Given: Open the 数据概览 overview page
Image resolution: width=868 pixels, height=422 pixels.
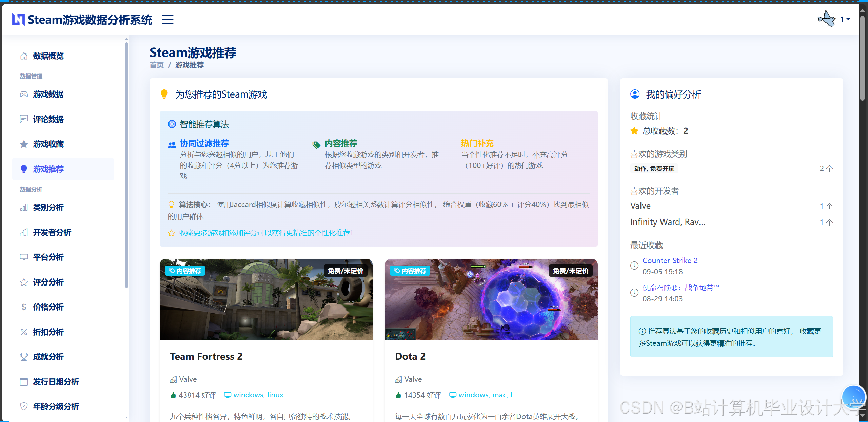Looking at the screenshot, I should [x=48, y=56].
